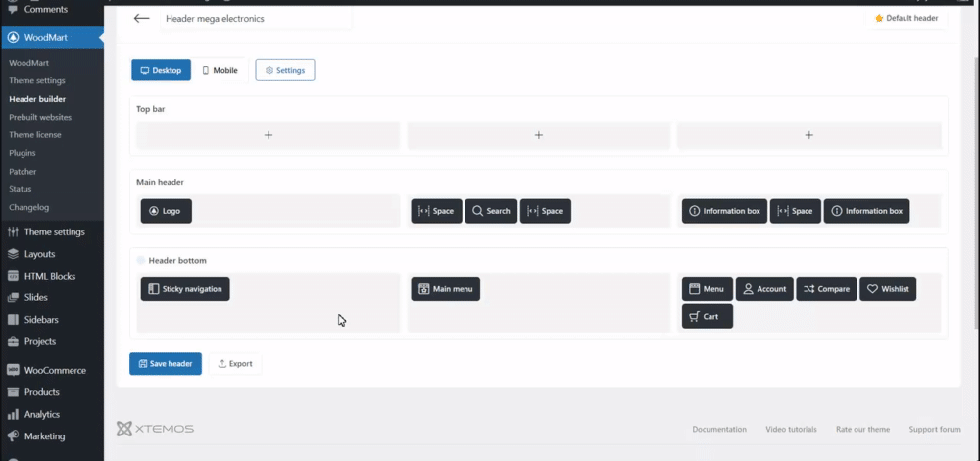This screenshot has height=461, width=980.
Task: Select the Wishlist element
Action: [888, 289]
